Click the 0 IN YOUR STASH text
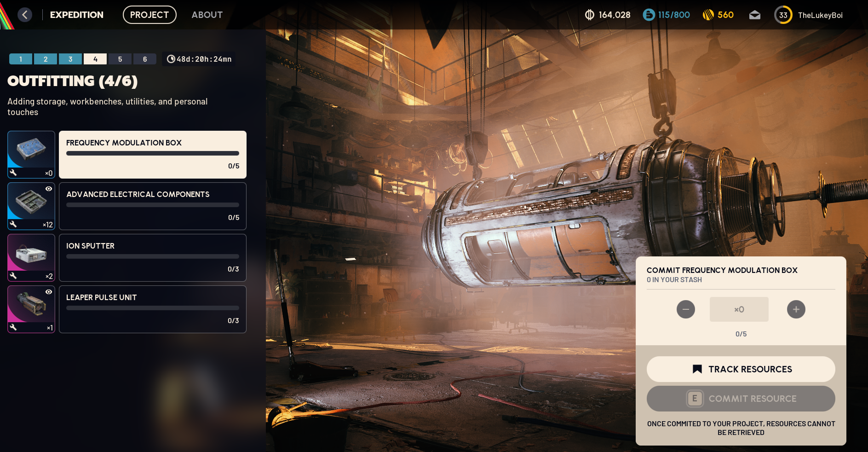This screenshot has width=868, height=452. click(674, 280)
